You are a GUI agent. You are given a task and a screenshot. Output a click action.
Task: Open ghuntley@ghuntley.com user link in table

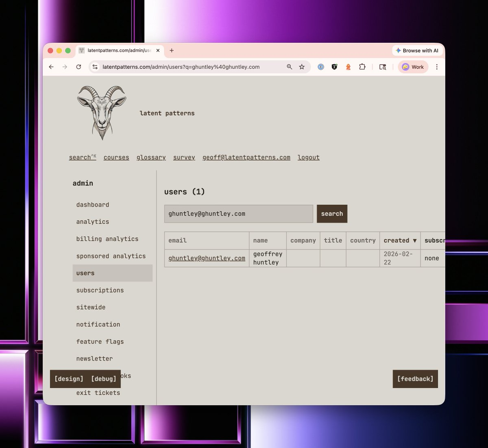207,258
